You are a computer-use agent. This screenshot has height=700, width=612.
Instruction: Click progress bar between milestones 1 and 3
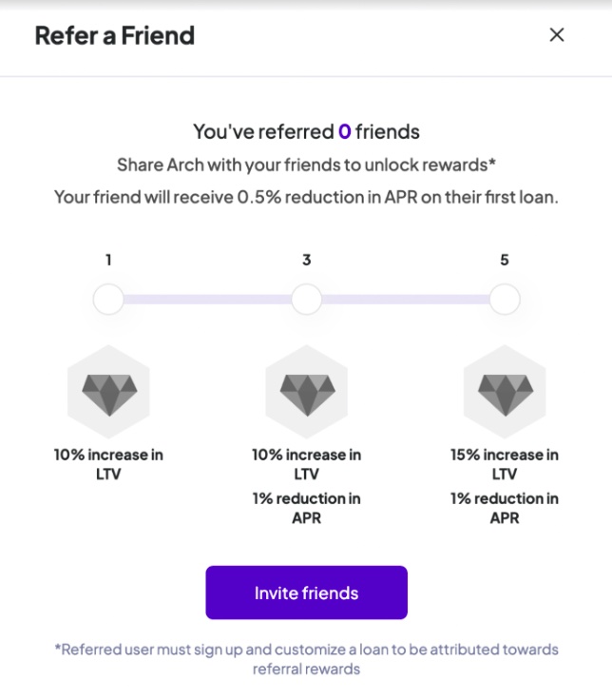(207, 299)
